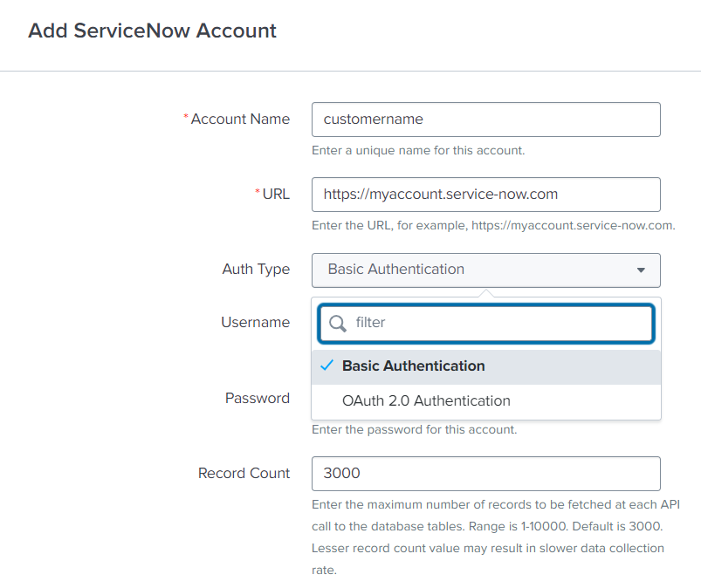
Task: Click the Account Name field label
Action: pos(240,120)
